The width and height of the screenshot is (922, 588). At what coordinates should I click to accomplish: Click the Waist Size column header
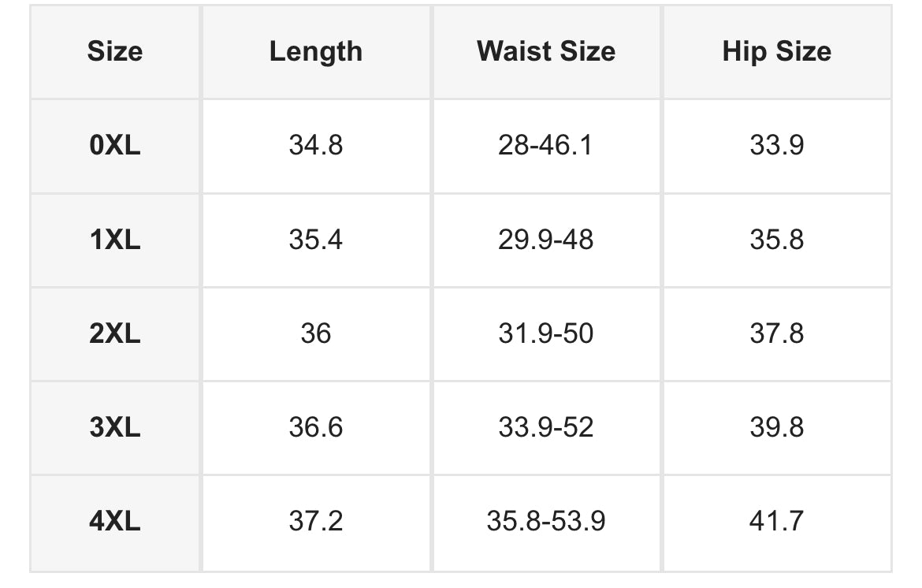[x=546, y=51]
